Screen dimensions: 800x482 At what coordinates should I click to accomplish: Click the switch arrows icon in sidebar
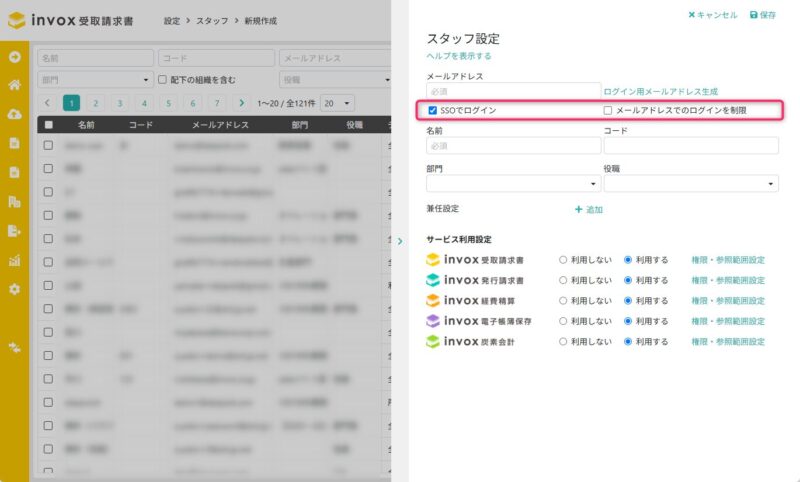point(14,348)
